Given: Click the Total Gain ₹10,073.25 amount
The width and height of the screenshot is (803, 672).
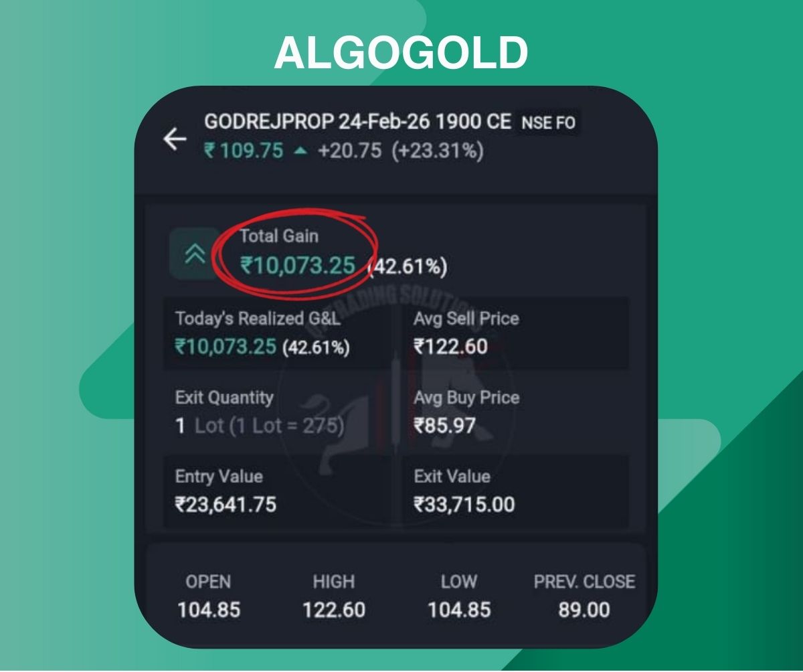Looking at the screenshot, I should coord(298,266).
